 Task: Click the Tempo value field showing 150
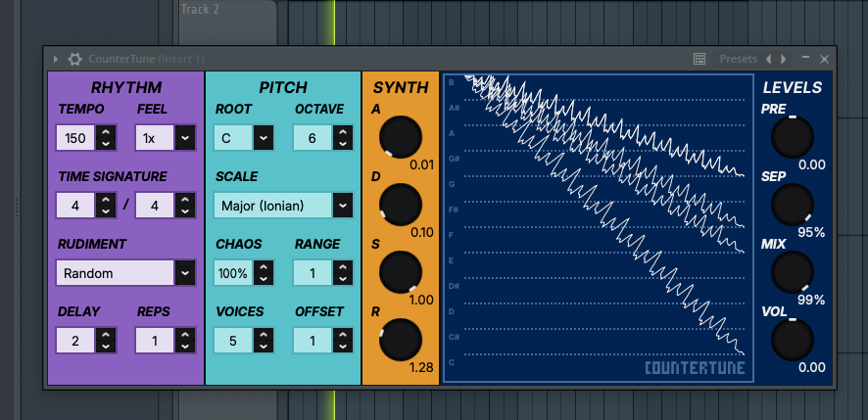click(x=75, y=138)
